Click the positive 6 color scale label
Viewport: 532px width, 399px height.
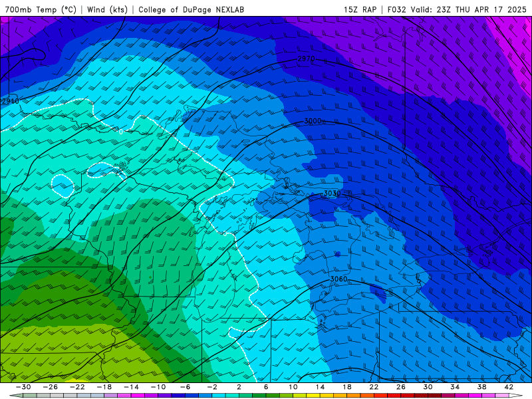tap(266, 387)
